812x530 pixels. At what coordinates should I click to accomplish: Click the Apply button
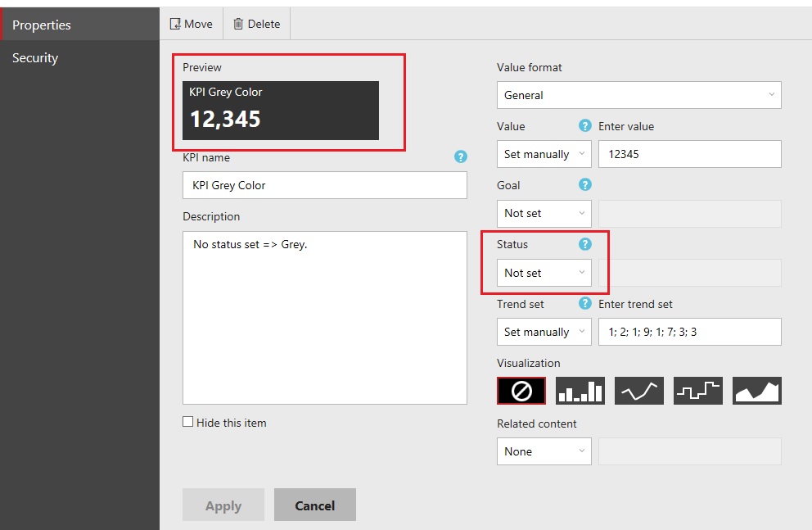223,505
